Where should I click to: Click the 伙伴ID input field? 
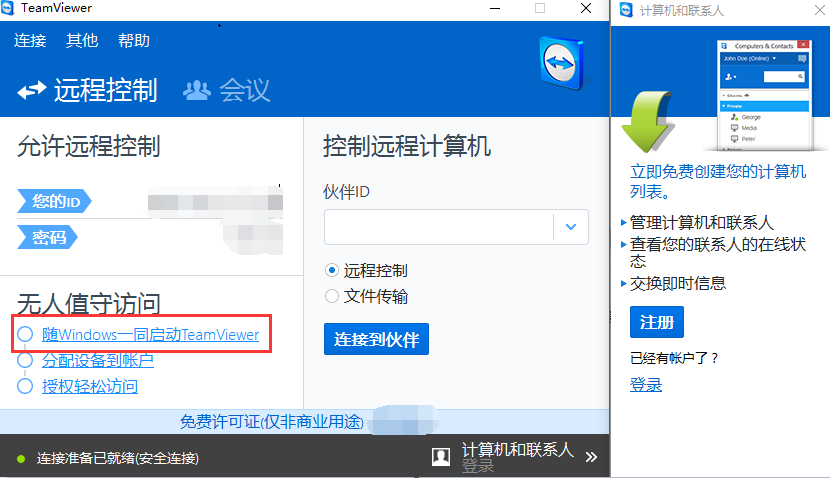438,227
